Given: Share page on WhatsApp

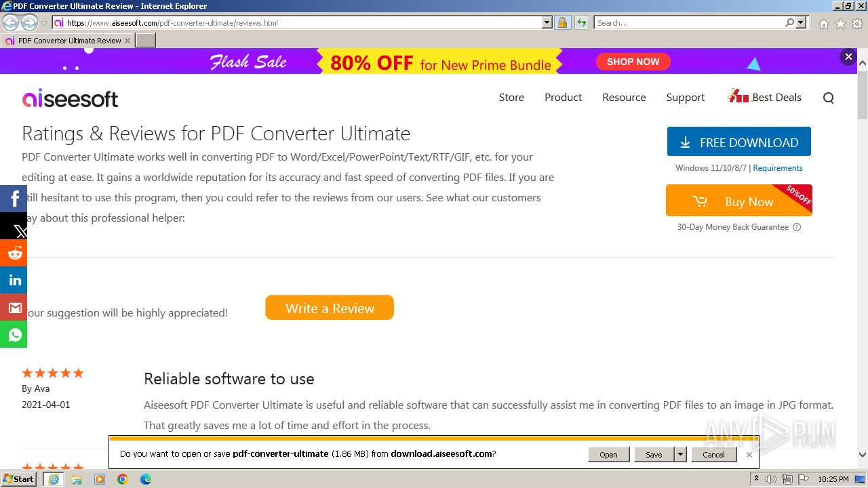Looking at the screenshot, I should coord(14,334).
